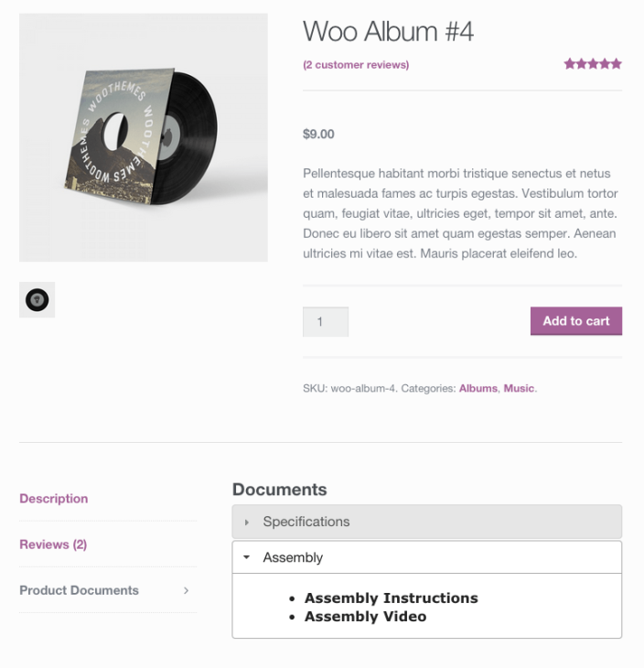Screen dimensions: 644x668
Task: Select the Product Documents tab
Action: [x=80, y=590]
